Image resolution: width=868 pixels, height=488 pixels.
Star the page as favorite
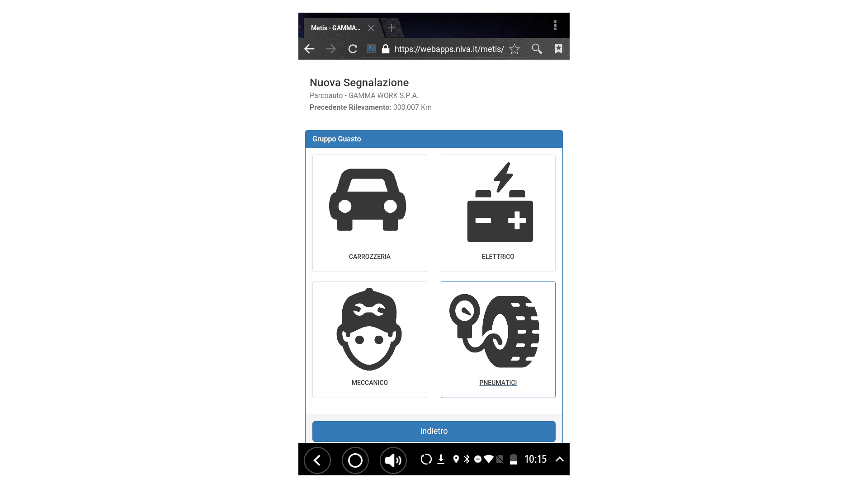point(514,49)
